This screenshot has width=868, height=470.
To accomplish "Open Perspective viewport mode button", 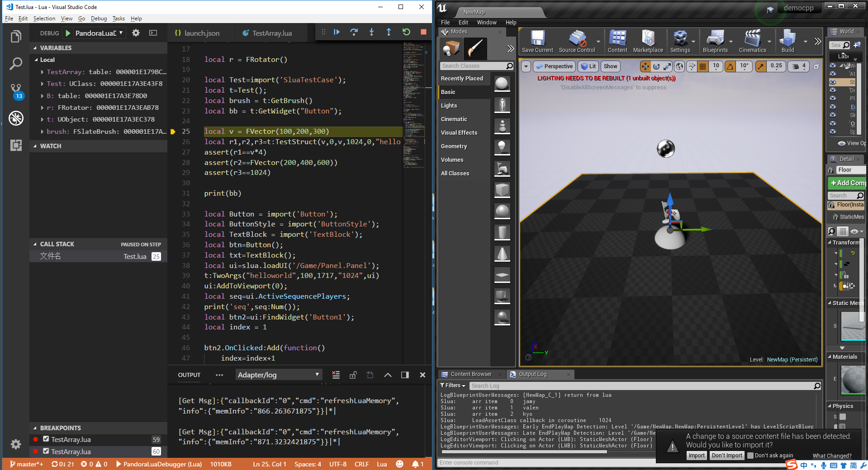I will point(554,66).
